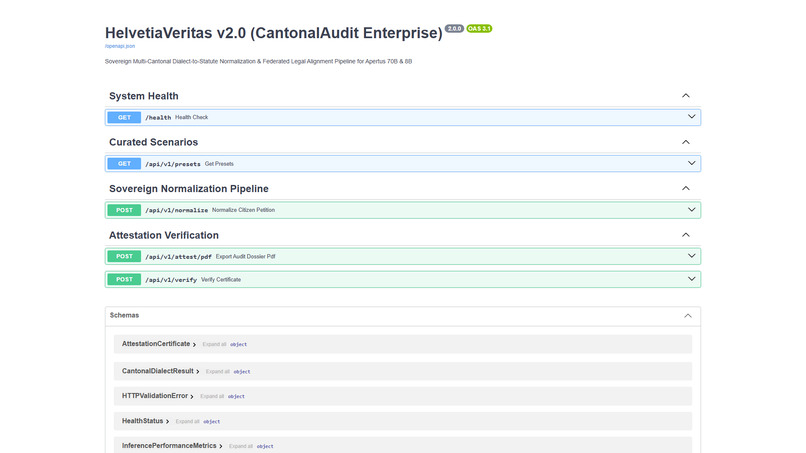Screen dimensions: 806x453
Task: Click the AttestationCertificate schema name
Action: click(x=156, y=344)
